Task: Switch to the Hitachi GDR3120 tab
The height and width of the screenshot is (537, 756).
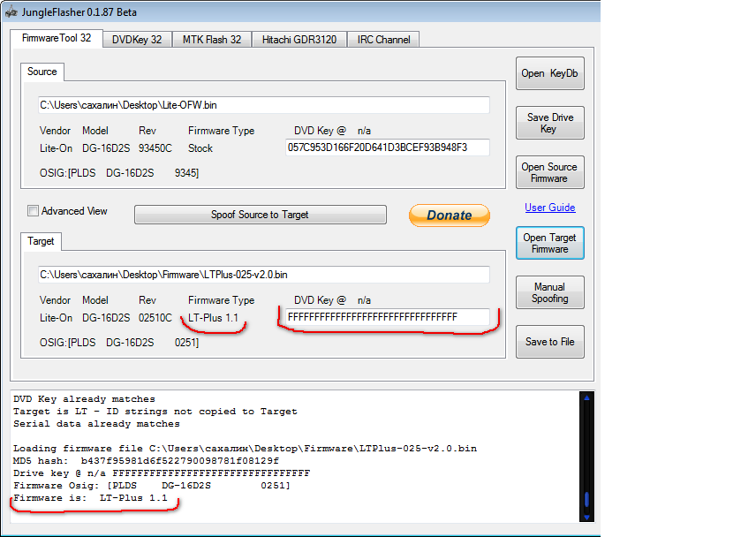Action: coord(299,40)
